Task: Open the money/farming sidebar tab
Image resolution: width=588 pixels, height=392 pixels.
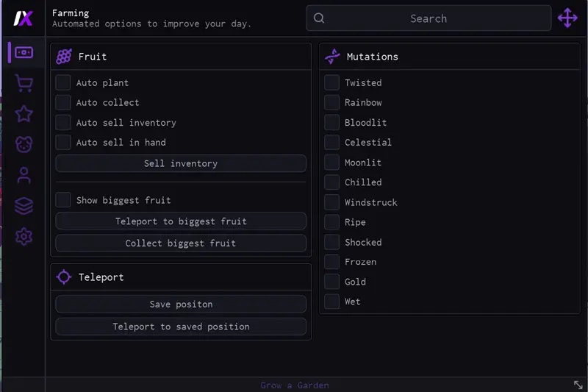Action: pyautogui.click(x=24, y=52)
